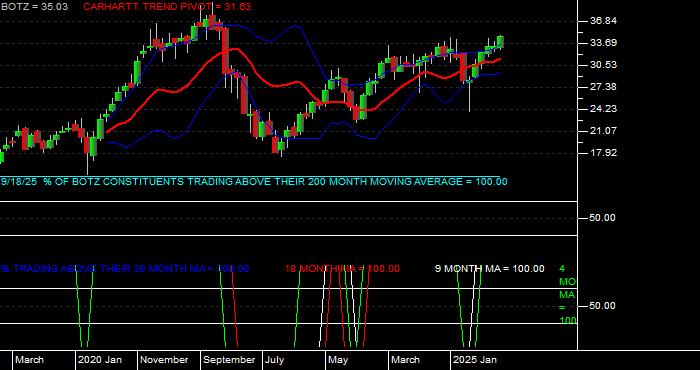Select the 18 month MA red label
700x370 pixels.
pos(342,269)
